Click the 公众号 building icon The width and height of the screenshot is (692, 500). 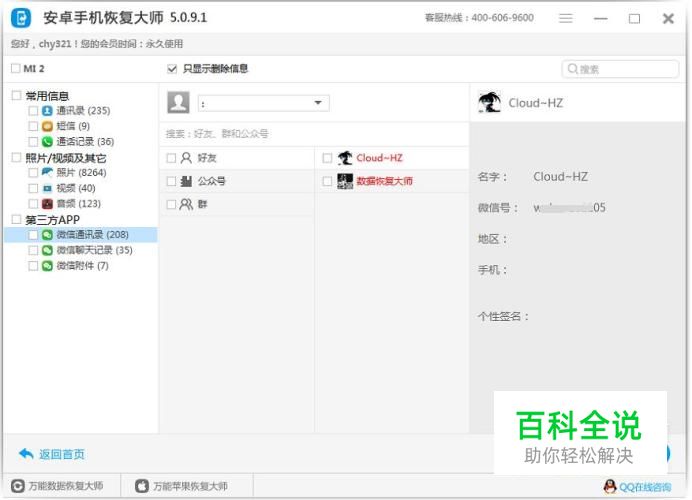click(186, 181)
